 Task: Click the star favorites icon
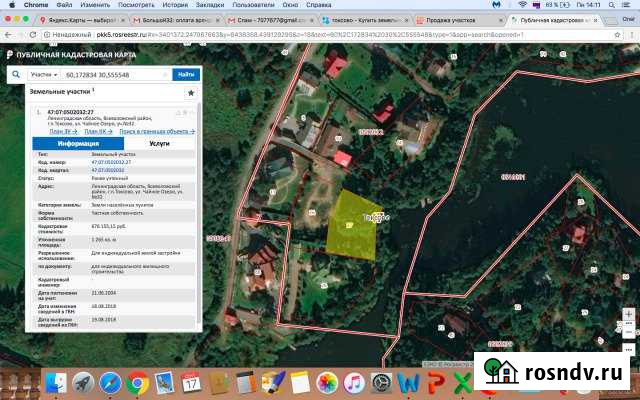[x=190, y=92]
